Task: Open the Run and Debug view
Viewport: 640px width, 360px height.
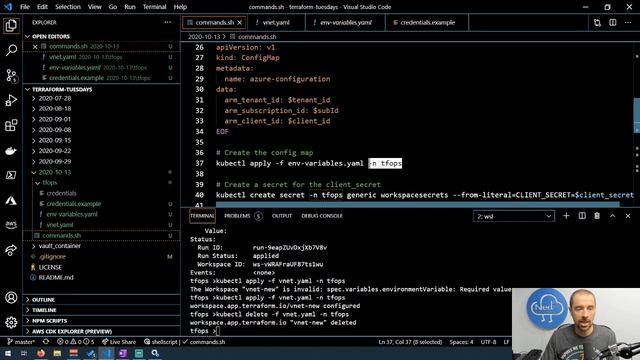Action: click(11, 100)
